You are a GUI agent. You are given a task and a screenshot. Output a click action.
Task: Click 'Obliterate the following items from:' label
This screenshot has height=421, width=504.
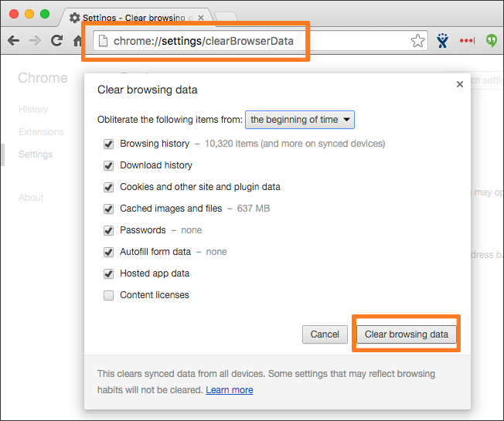point(170,120)
